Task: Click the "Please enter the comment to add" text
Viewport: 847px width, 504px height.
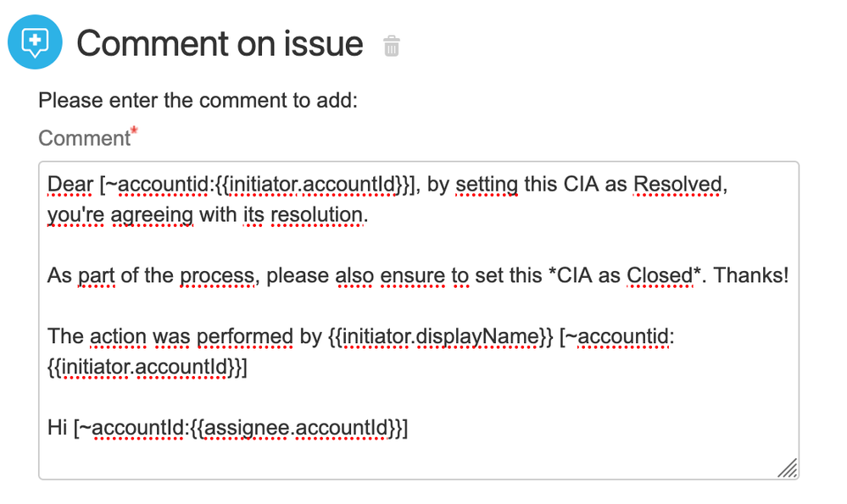Action: coord(198,101)
